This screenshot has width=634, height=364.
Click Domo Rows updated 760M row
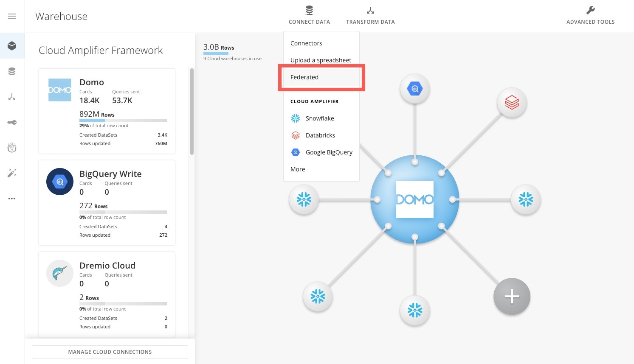click(x=123, y=143)
